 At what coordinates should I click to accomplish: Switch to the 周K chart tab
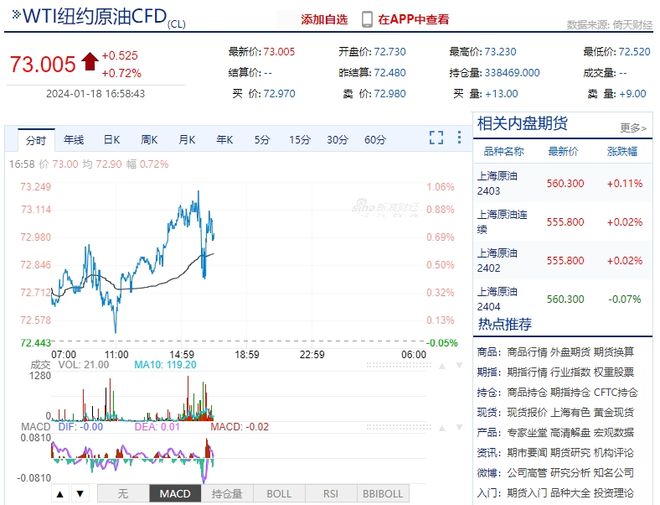pos(149,140)
